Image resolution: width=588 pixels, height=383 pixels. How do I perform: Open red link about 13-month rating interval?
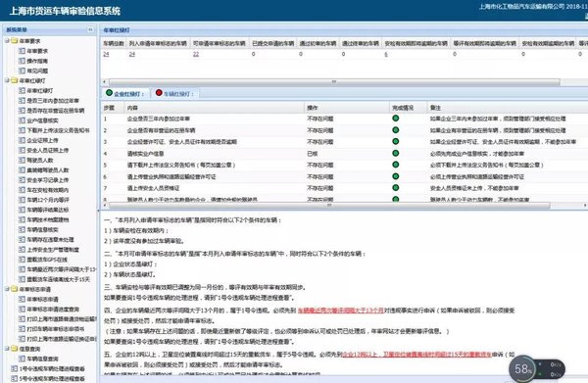point(340,311)
